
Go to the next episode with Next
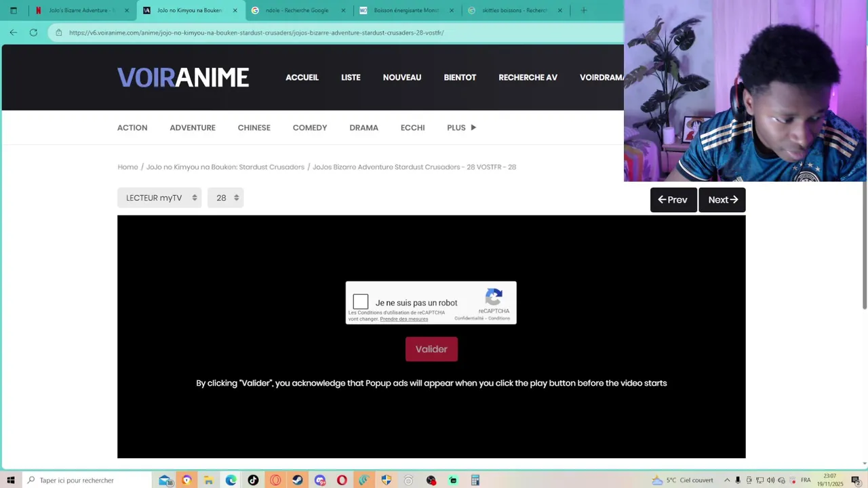tap(722, 200)
